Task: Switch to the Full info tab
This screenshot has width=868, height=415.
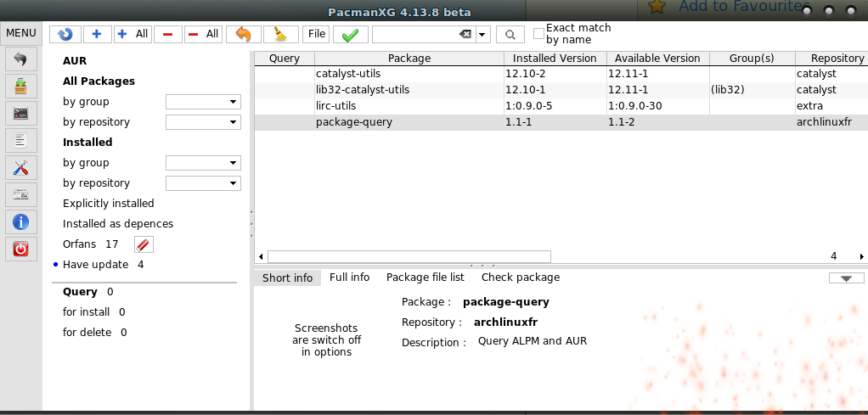Action: coord(349,278)
